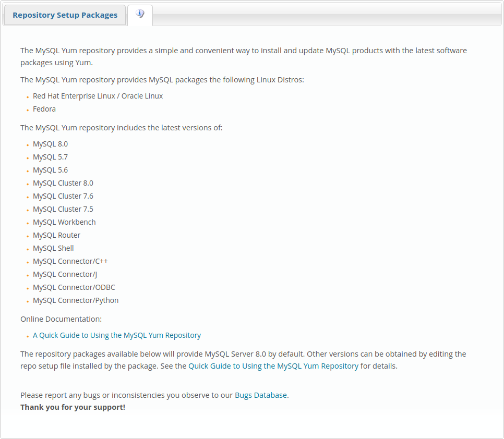The image size is (504, 439).
Task: Click the 'Thank you for your support!' text
Action: click(x=73, y=407)
